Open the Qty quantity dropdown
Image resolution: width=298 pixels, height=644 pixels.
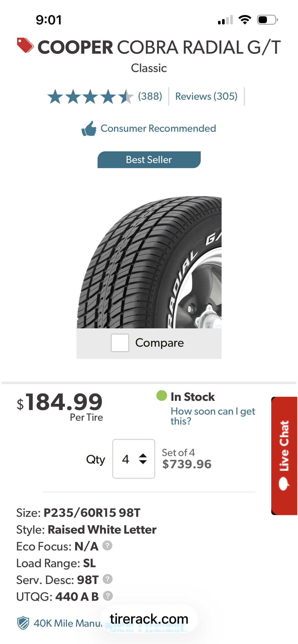click(x=133, y=459)
